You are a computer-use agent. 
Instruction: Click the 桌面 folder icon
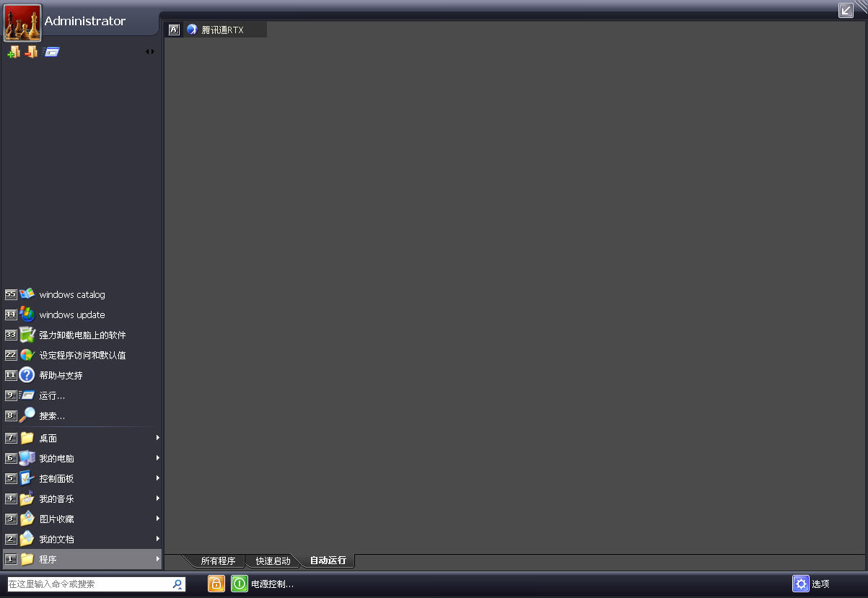tap(27, 438)
